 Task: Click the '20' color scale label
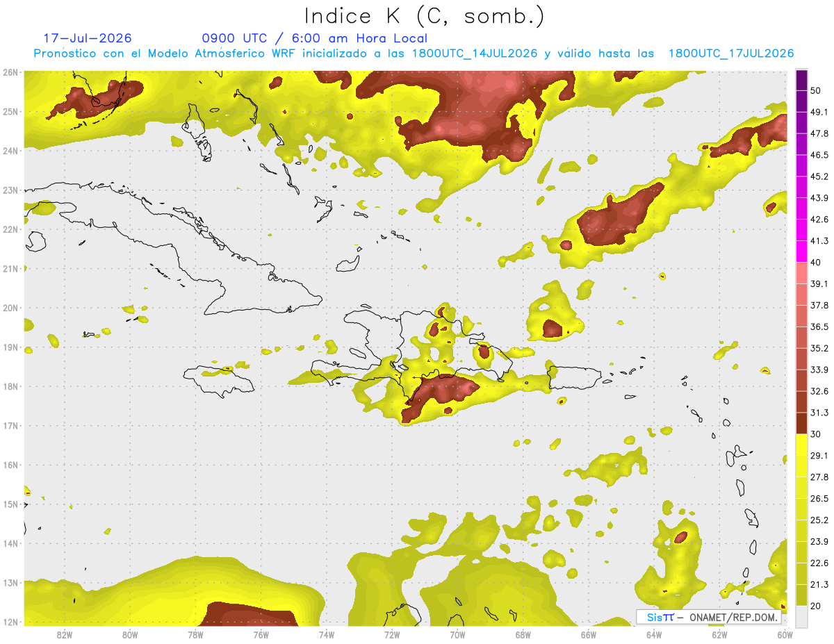click(816, 606)
